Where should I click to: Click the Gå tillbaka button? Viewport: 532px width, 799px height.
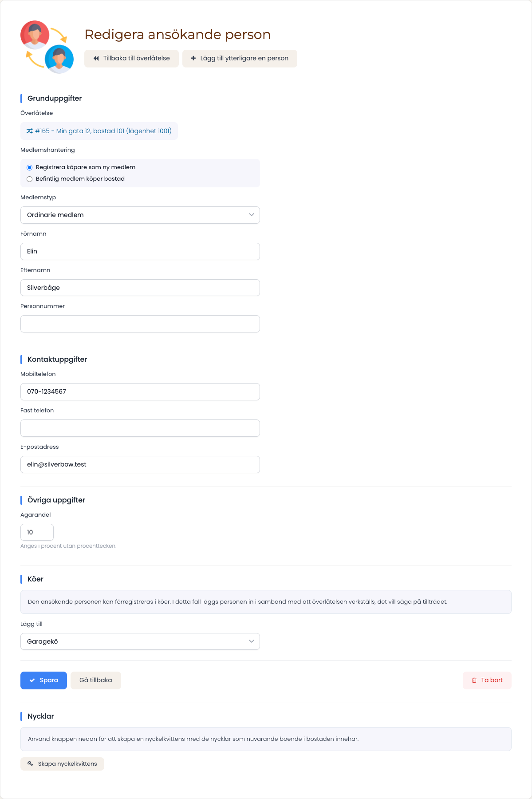tap(96, 680)
